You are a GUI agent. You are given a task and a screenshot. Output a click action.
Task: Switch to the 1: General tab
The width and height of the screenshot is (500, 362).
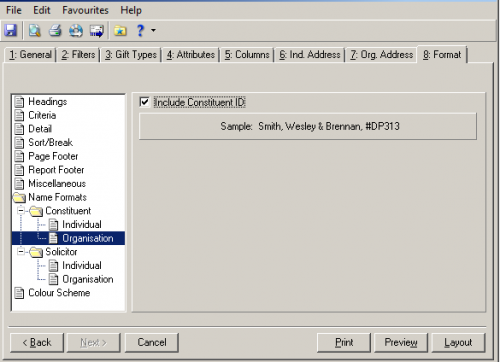30,55
